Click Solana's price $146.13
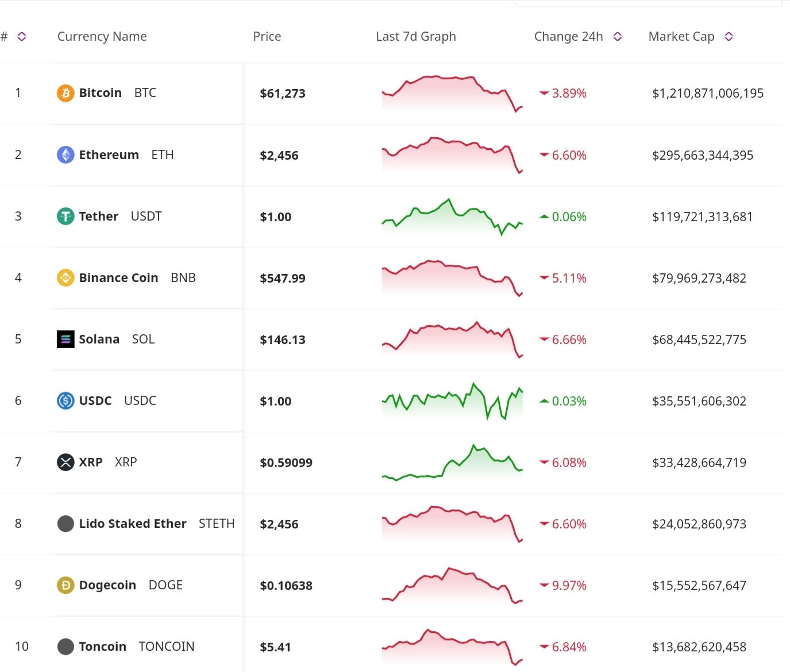Image resolution: width=790 pixels, height=672 pixels. [x=283, y=340]
